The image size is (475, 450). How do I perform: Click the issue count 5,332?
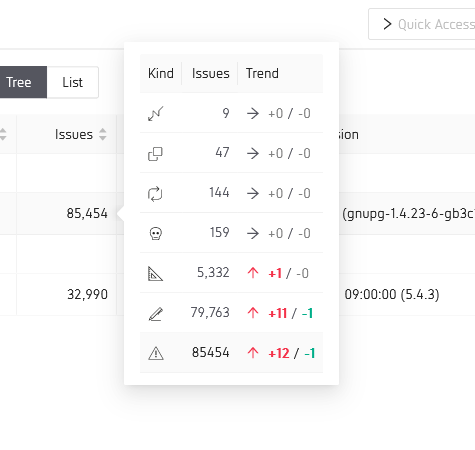213,273
